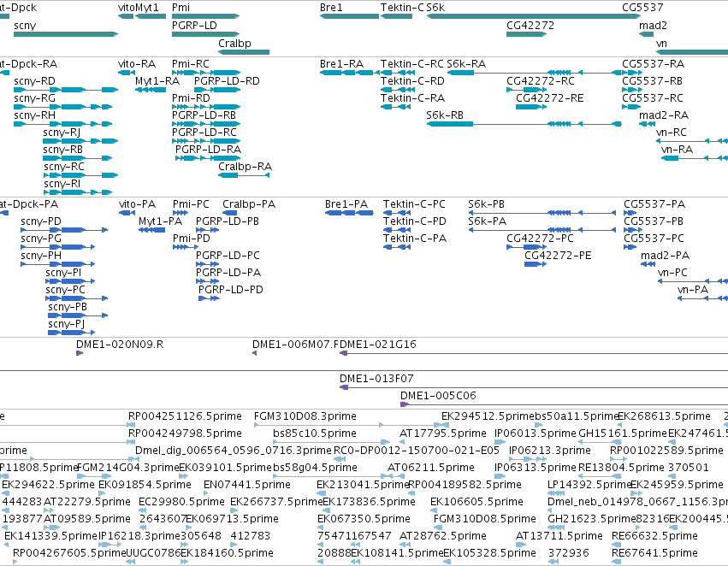Select the PGRP-LD-PB protein feature
Image resolution: width=728 pixels, height=566 pixels.
point(208,230)
